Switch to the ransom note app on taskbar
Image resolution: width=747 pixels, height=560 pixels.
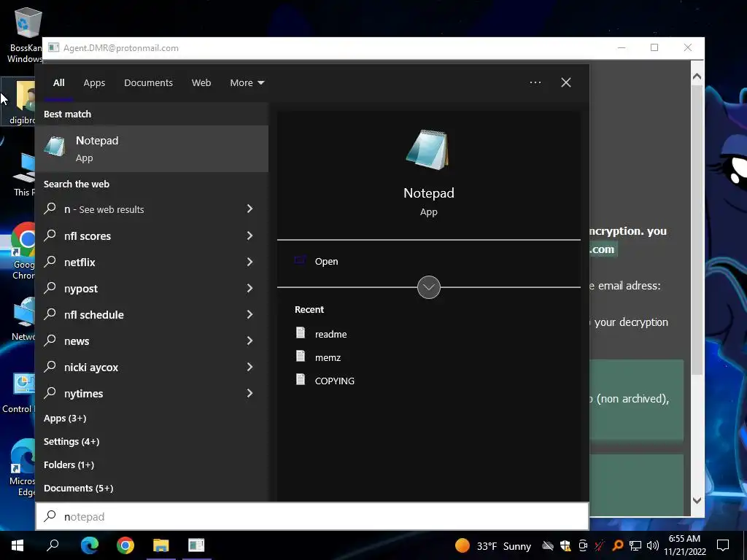coord(196,545)
